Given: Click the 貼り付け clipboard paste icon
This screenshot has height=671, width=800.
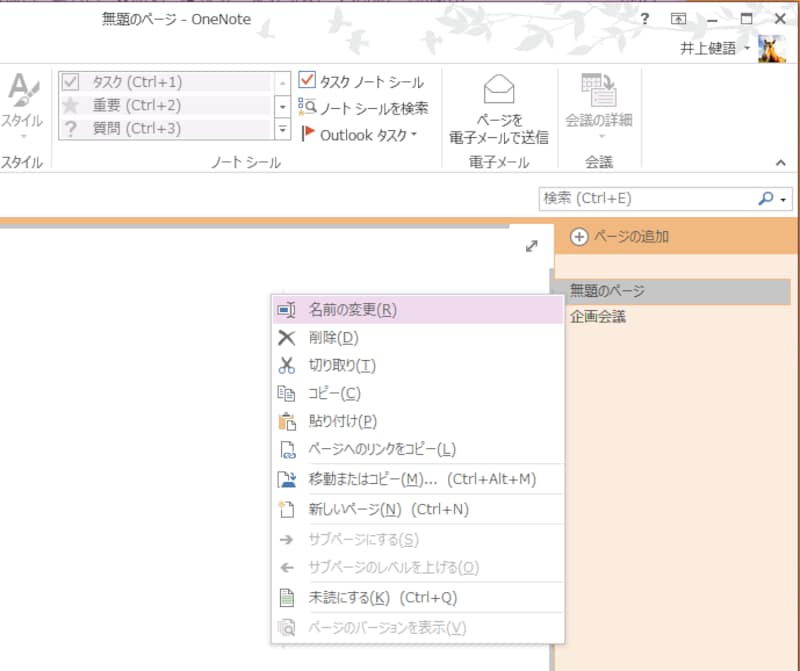Looking at the screenshot, I should click(x=287, y=422).
